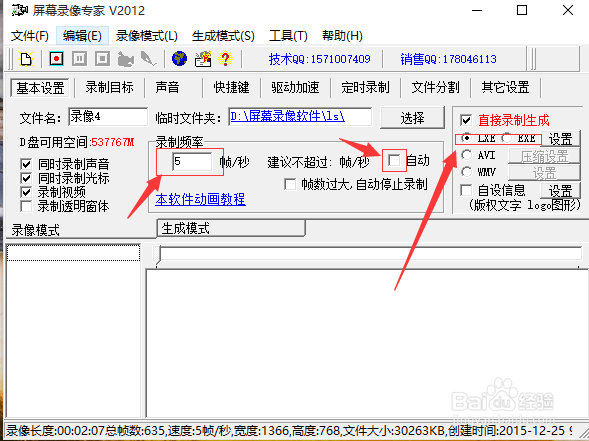Select the WMV format radio button
The width and height of the screenshot is (589, 441).
(467, 172)
